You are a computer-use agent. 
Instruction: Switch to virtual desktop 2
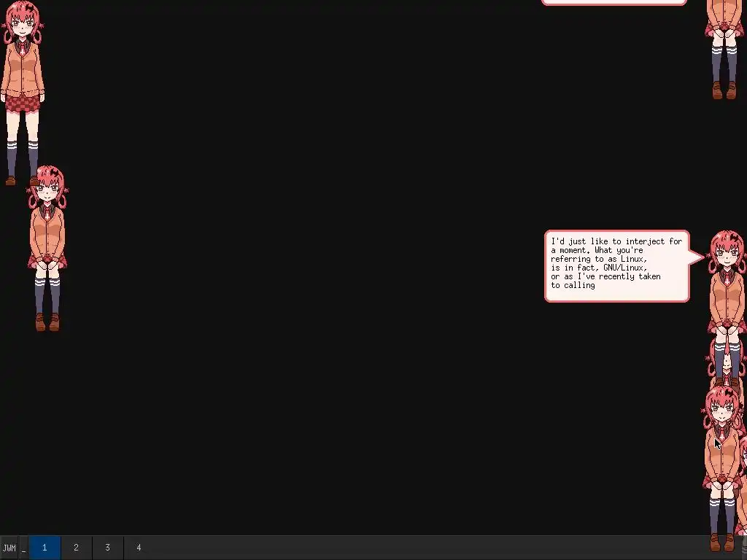coord(76,548)
